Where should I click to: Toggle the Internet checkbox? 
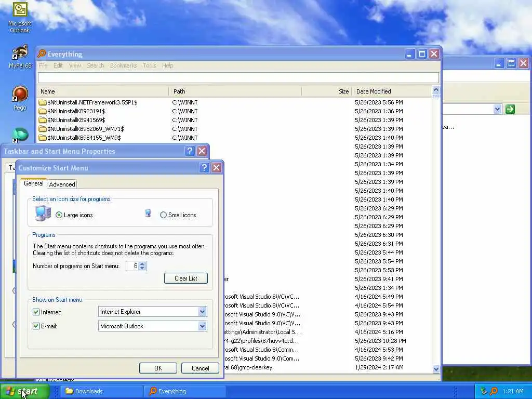pos(36,312)
